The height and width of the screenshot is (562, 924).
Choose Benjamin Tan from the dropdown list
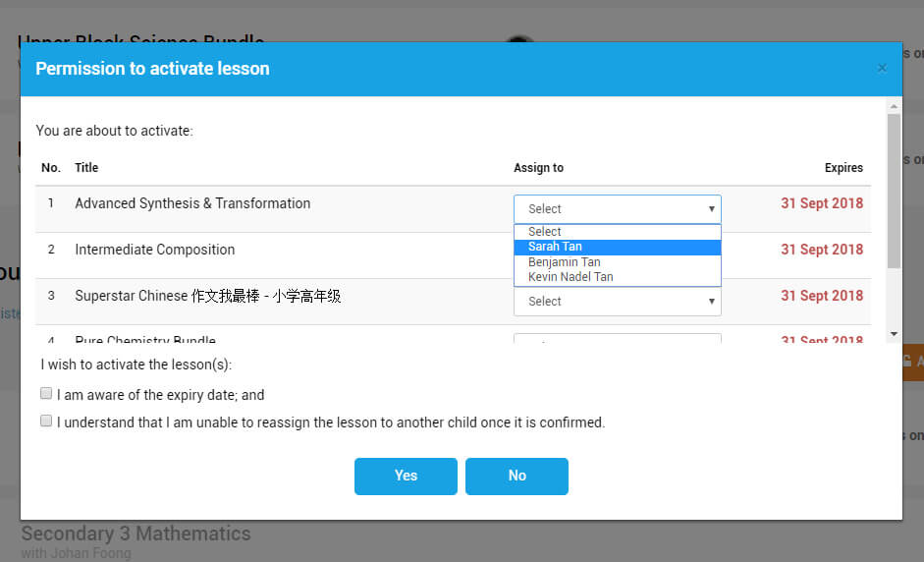[617, 262]
